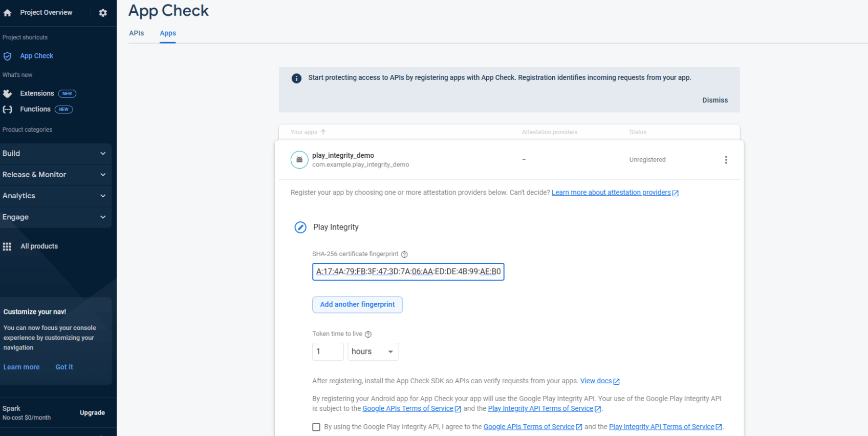The image size is (868, 436).
Task: Open three-dot menu for play_integrity_demo
Action: (726, 160)
